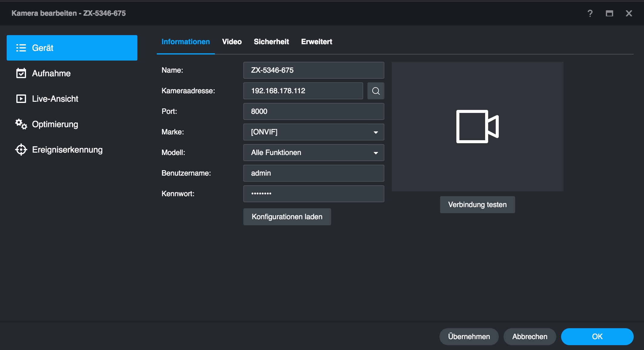The height and width of the screenshot is (350, 644).
Task: Focus the Kennwort password field
Action: (x=314, y=194)
